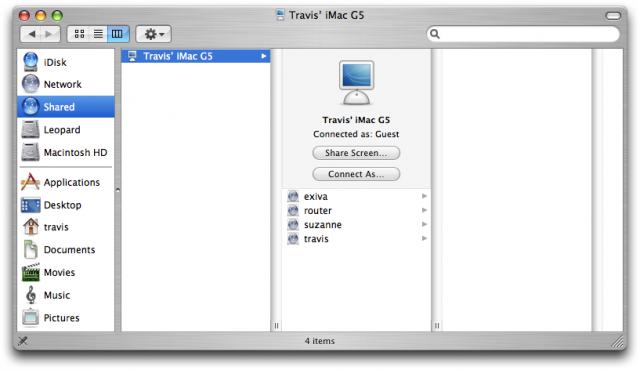
Task: Select Travis' iMac G5 row in first column
Action: point(196,56)
